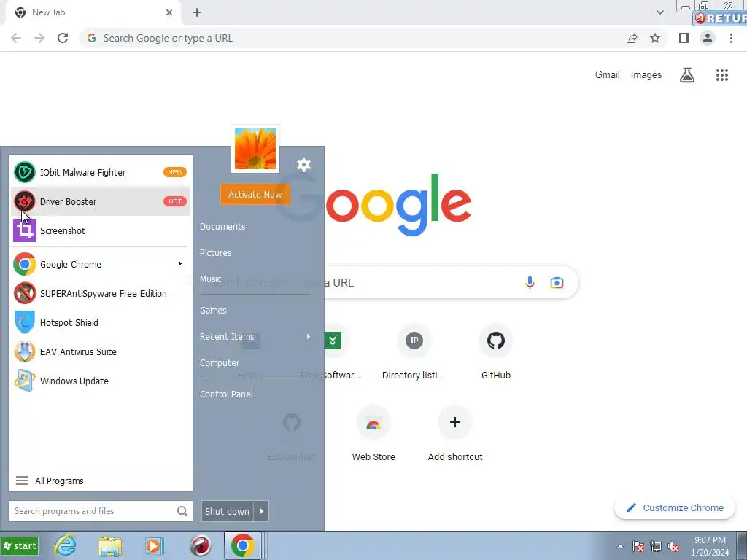Click the start menu search magnifier

tap(182, 511)
